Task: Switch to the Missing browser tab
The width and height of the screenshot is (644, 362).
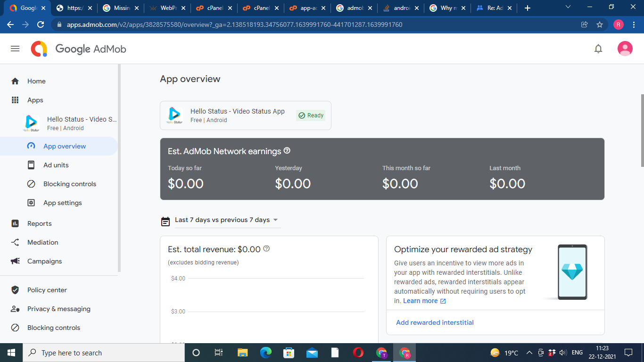Action: click(120, 8)
